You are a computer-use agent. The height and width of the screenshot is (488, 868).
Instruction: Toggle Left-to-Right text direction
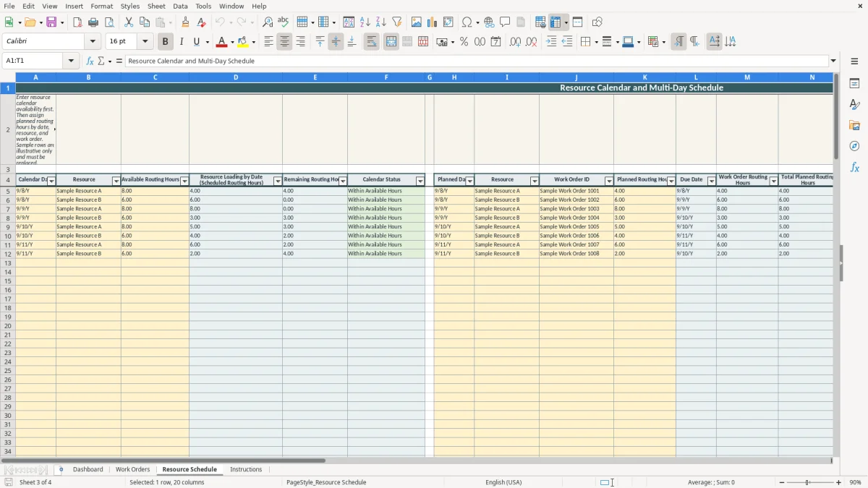tap(678, 42)
